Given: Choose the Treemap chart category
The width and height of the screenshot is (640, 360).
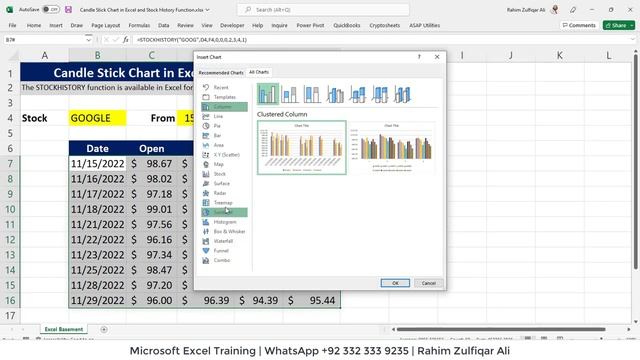Looking at the screenshot, I should 224,203.
